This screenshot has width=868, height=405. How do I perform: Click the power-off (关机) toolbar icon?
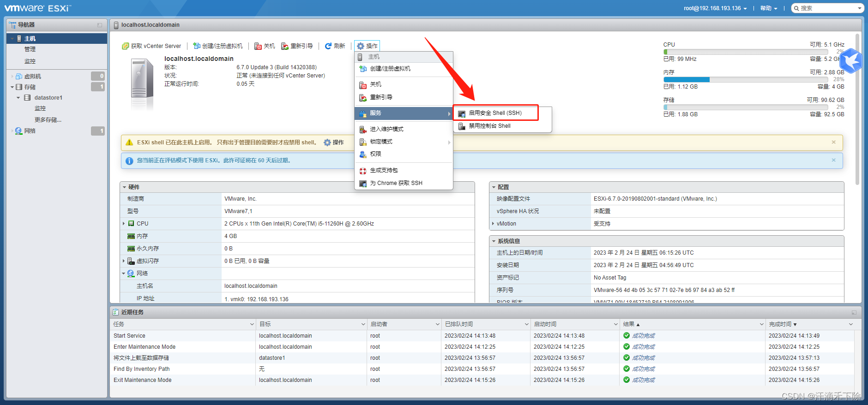[x=258, y=46]
